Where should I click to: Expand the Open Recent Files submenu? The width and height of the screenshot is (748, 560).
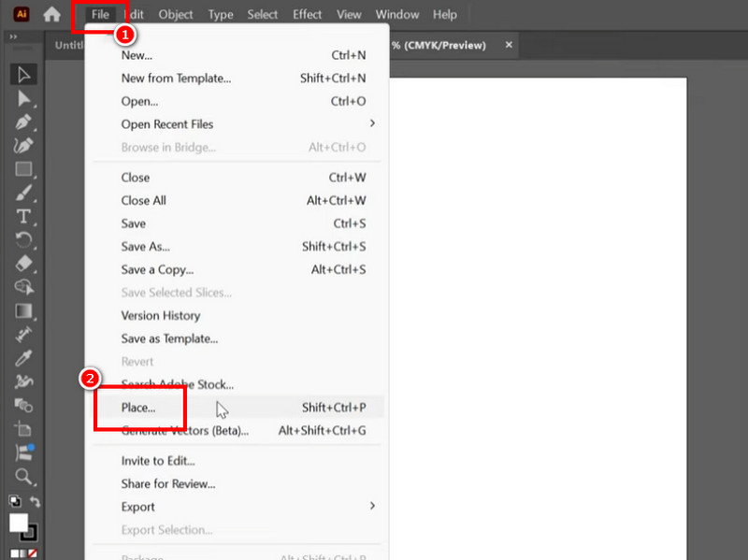point(372,123)
